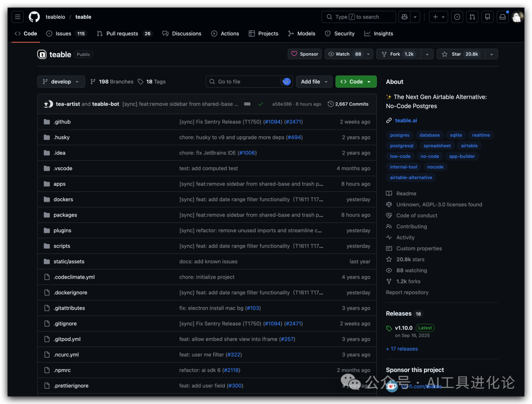Toggle Watch for the repository
This screenshot has height=404, width=532.
(344, 54)
